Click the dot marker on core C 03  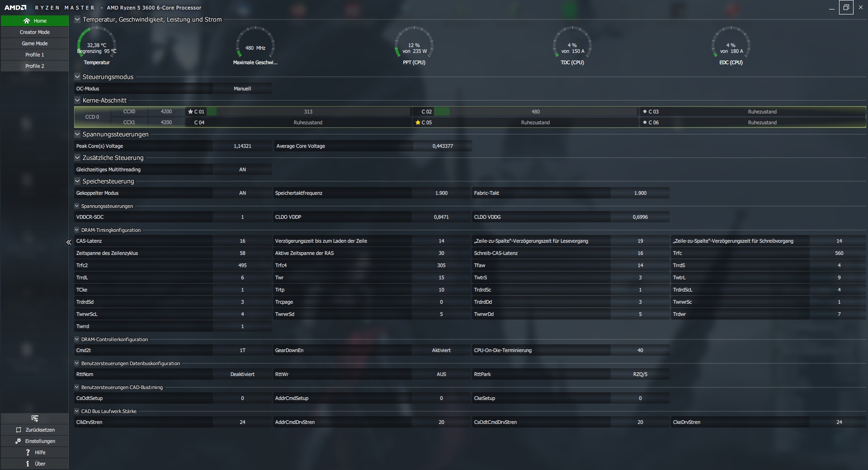point(645,111)
